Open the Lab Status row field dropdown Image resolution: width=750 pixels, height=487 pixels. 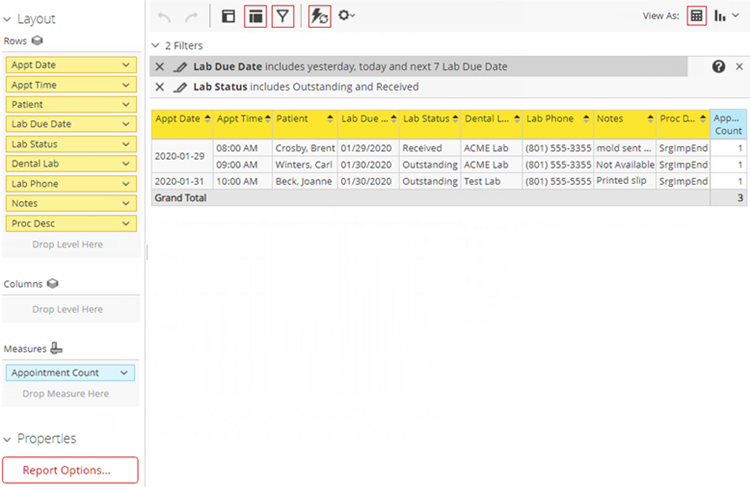tap(125, 144)
